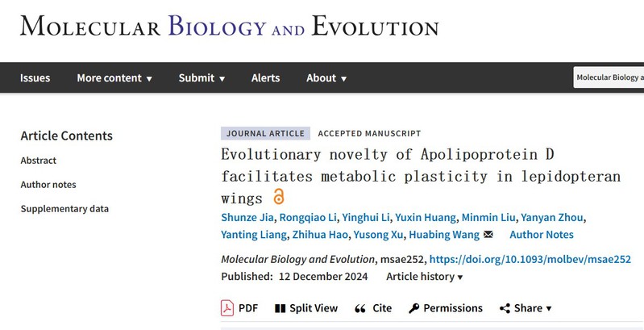Open the Issues menu item

pos(35,78)
